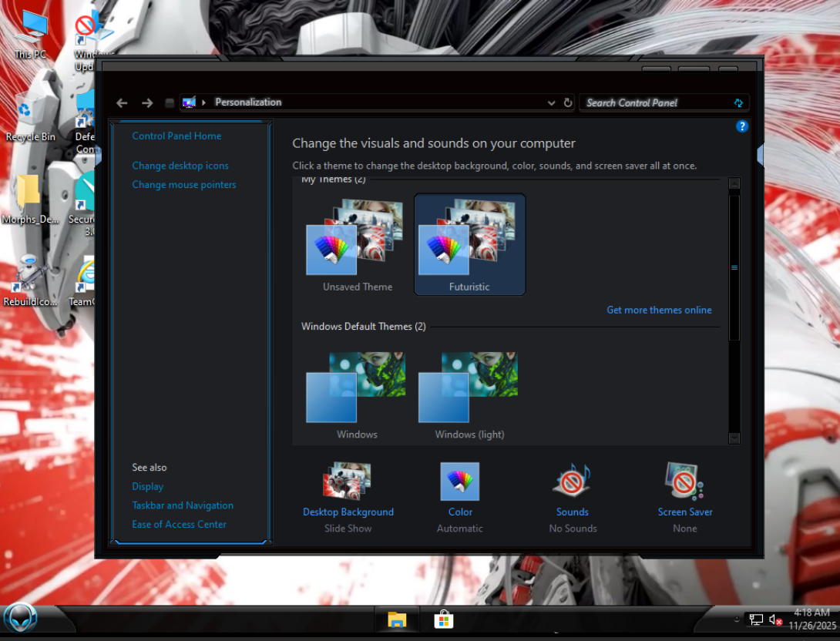The image size is (840, 641).
Task: Click the refresh icon in address bar
Action: [568, 102]
